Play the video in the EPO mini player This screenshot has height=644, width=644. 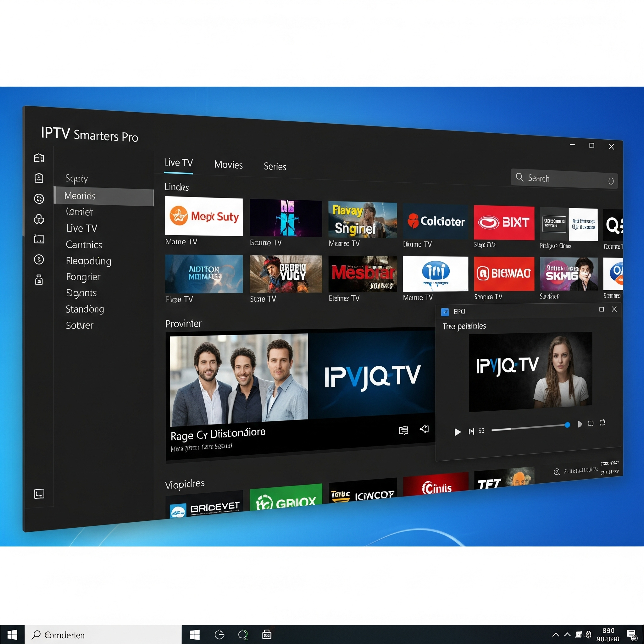pos(458,432)
